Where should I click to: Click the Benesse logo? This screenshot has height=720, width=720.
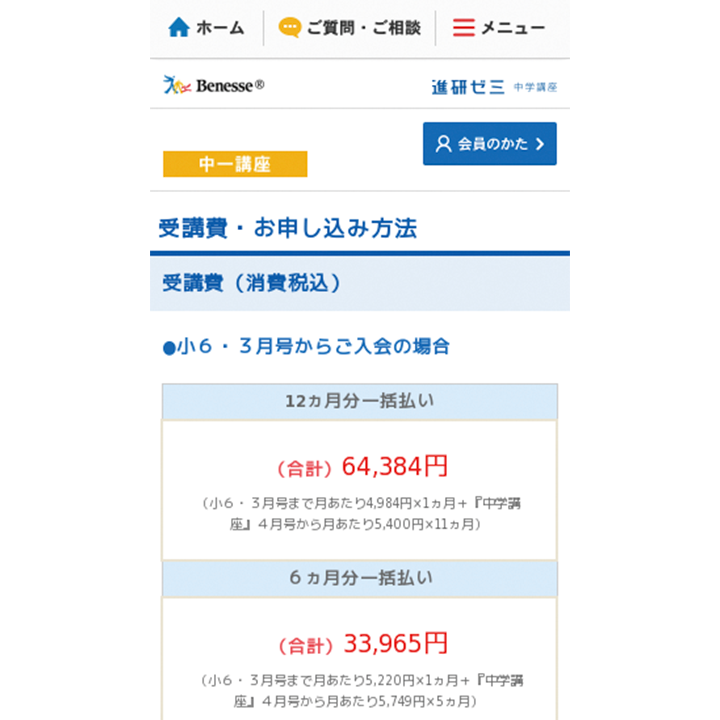[x=214, y=86]
